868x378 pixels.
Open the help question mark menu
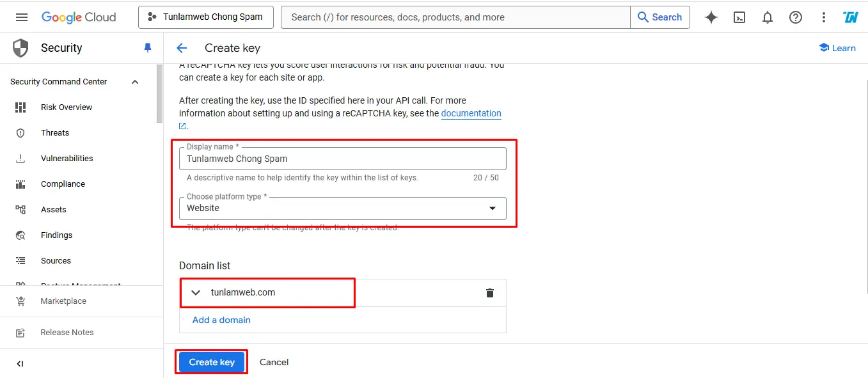point(796,17)
